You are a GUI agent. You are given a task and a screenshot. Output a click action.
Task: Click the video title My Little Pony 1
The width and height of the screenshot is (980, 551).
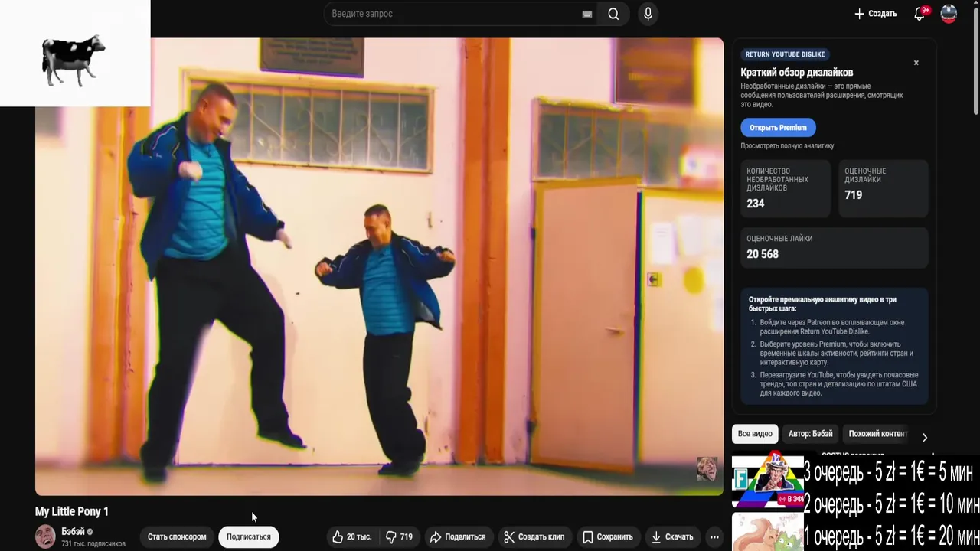pos(72,511)
